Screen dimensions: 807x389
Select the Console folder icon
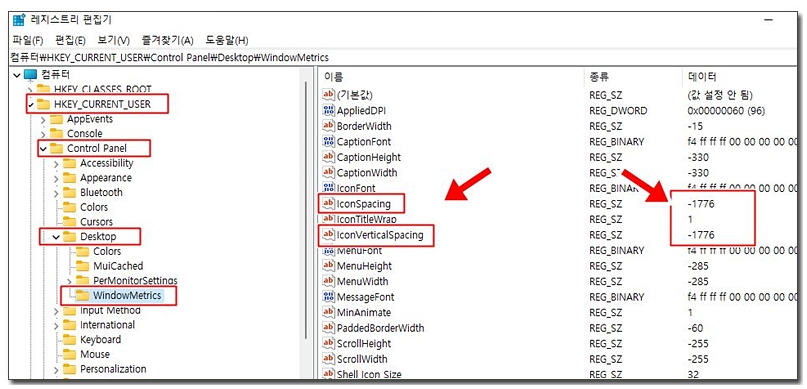[56, 134]
